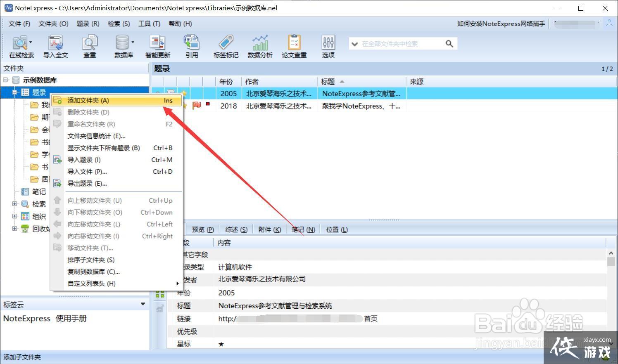This screenshot has height=364, width=618.
Task: Open the 工具 (T) menu
Action: pyautogui.click(x=149, y=24)
